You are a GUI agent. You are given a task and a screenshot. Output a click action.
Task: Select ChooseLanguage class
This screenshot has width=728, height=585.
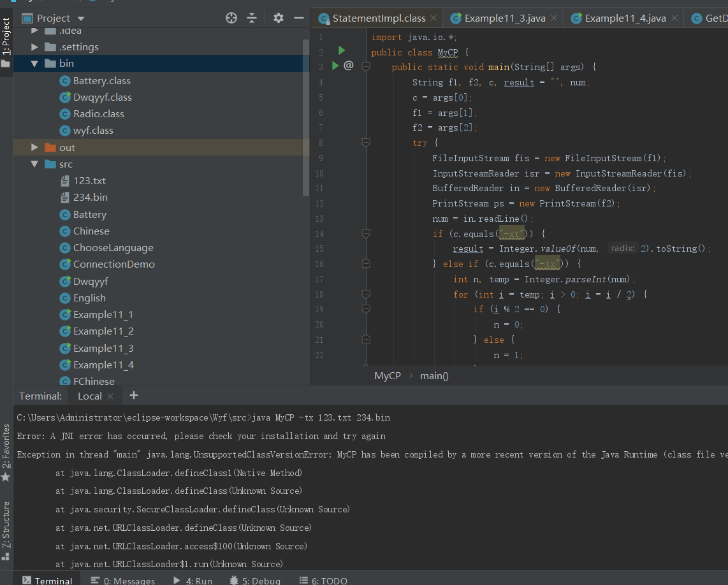[113, 248]
